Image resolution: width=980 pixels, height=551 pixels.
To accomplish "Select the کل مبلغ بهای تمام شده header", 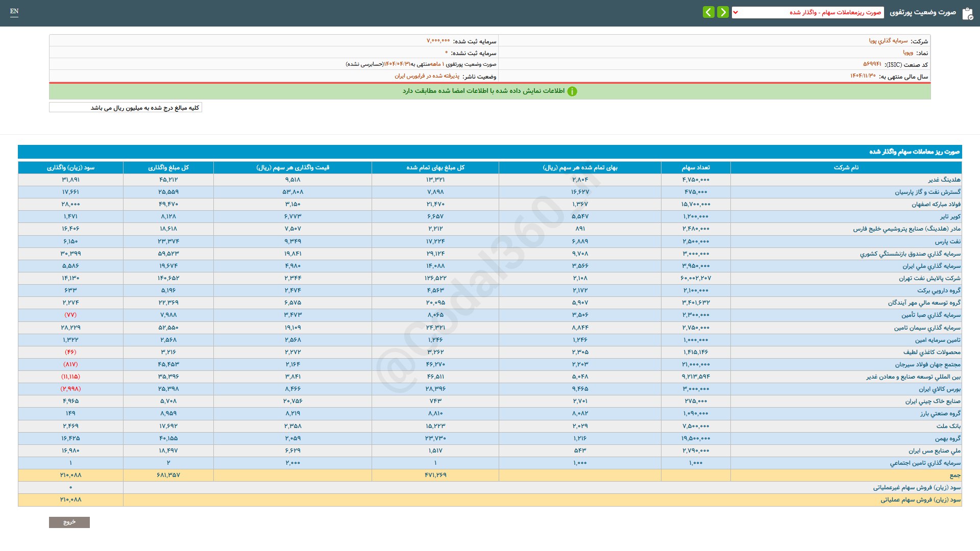I will click(435, 167).
